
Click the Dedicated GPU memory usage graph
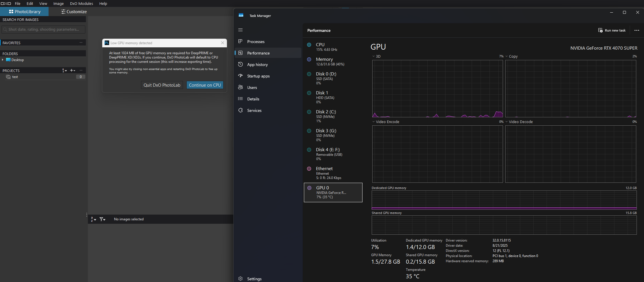[x=504, y=200]
